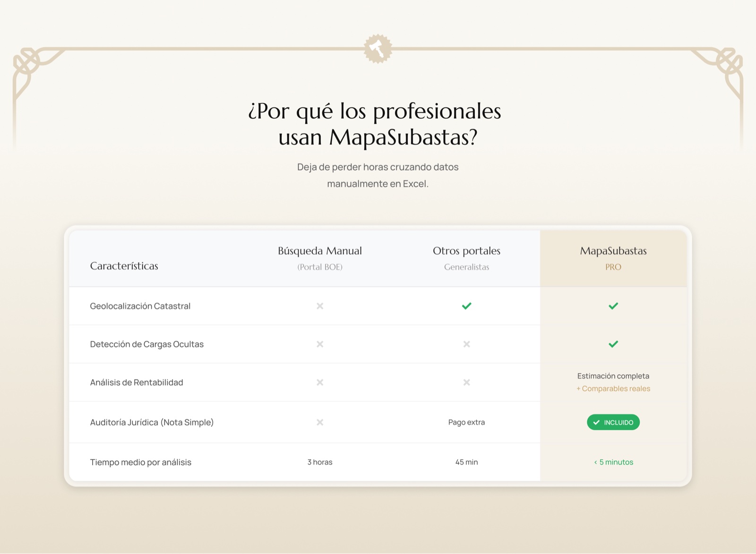Viewport: 756px width, 554px height.
Task: Click the Detección de Cargas Ocultas row label
Action: [147, 344]
